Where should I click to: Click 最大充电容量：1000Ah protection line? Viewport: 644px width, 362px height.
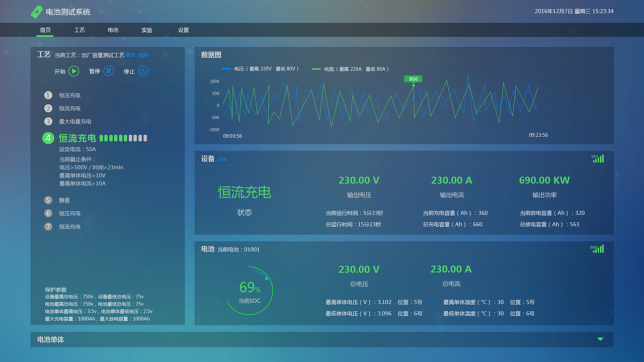(x=97, y=319)
